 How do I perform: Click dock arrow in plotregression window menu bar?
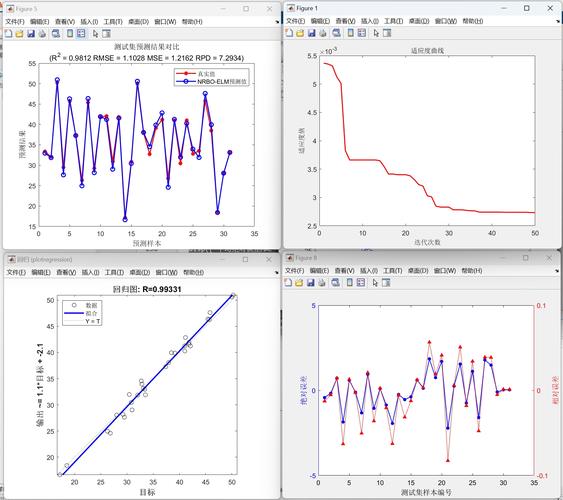[x=277, y=272]
